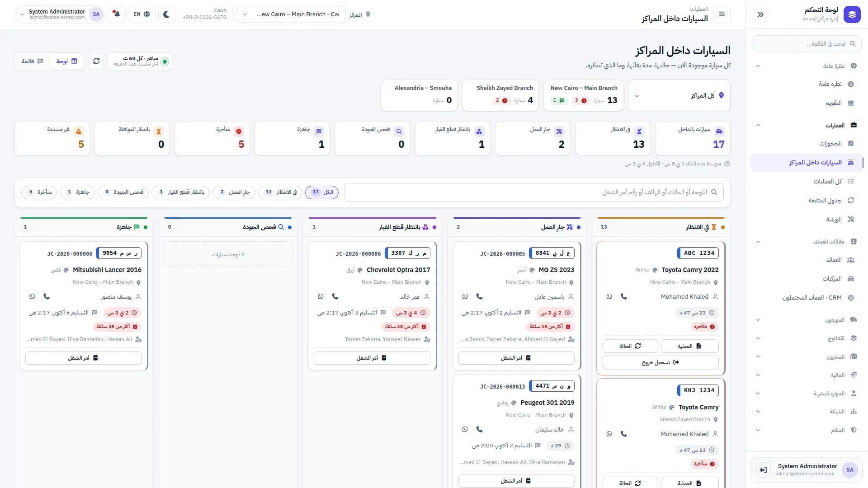868x488 pixels.
Task: Open the muted notifications bell
Action: click(117, 14)
